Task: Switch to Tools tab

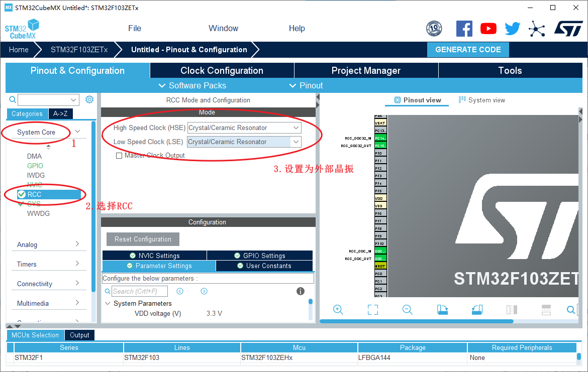Action: [x=510, y=70]
